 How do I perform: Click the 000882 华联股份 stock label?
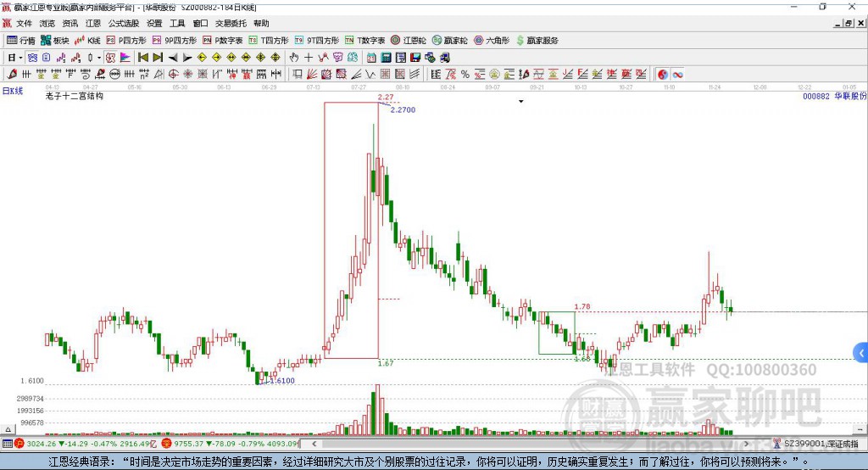[834, 96]
